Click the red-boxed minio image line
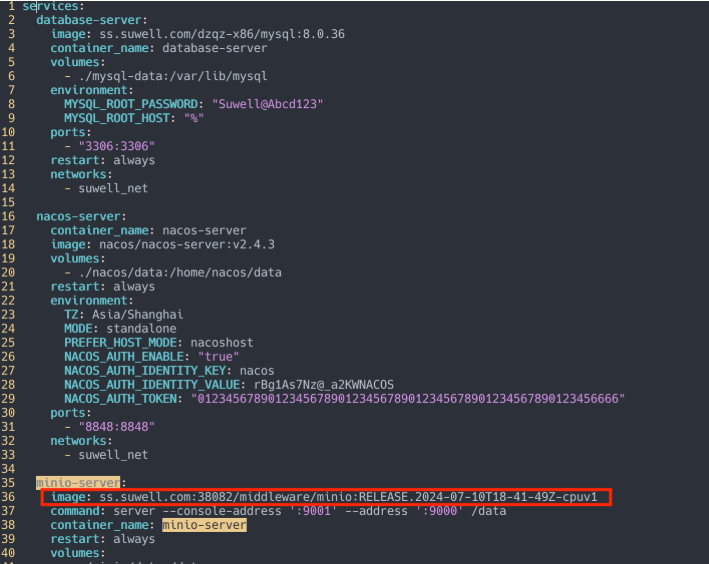Screen dimensions: 709x564 pos(326,497)
